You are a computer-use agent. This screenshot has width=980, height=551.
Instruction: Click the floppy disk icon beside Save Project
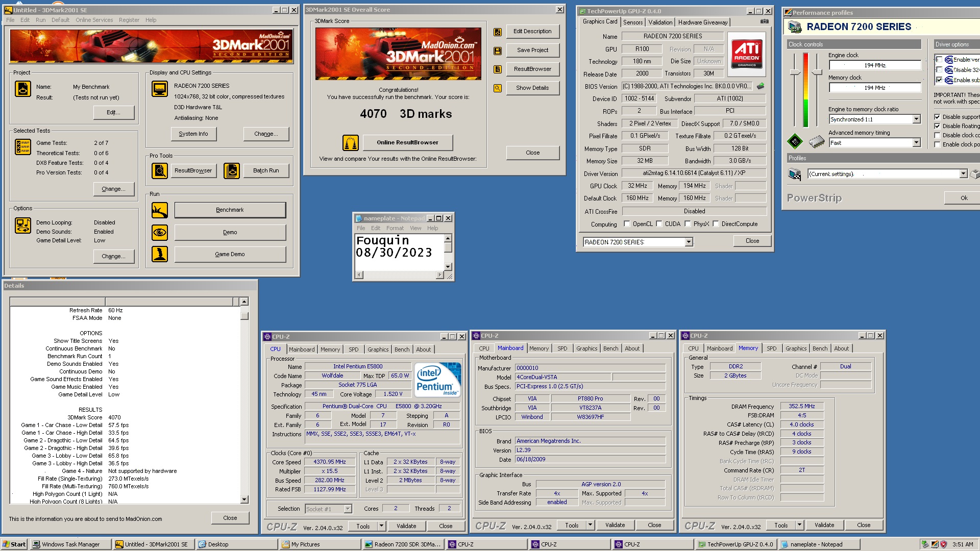pos(498,51)
